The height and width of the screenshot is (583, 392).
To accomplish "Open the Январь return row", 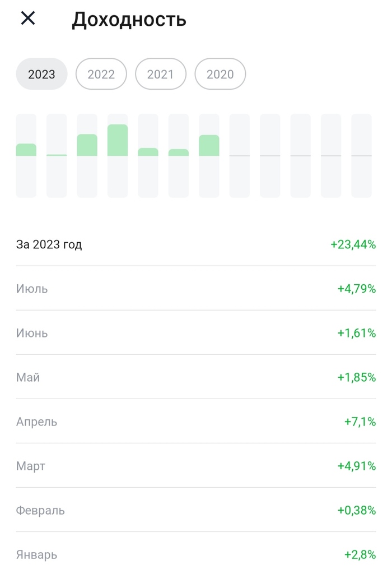I will pyautogui.click(x=196, y=554).
